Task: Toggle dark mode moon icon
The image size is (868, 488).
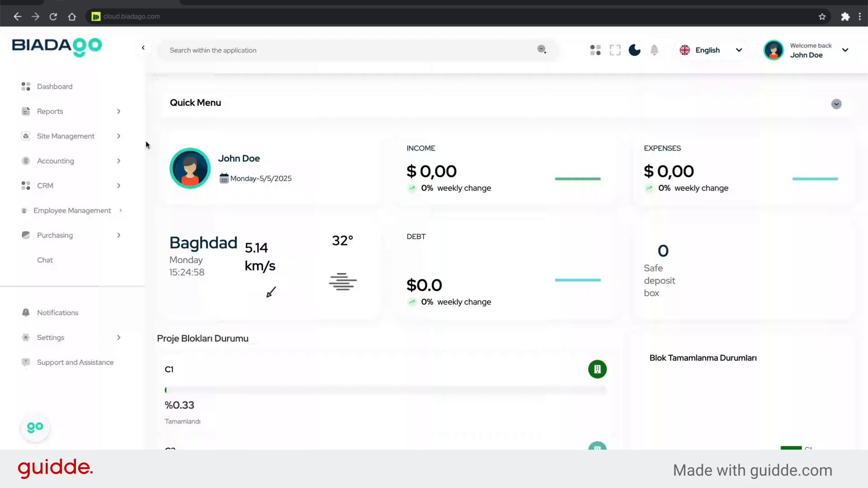Action: tap(634, 50)
